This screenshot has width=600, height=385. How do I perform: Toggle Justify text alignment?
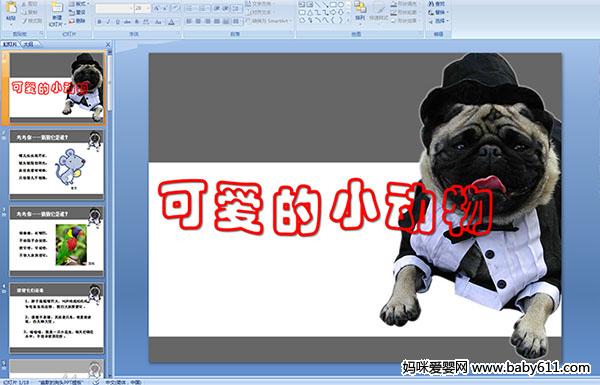pyautogui.click(x=217, y=21)
